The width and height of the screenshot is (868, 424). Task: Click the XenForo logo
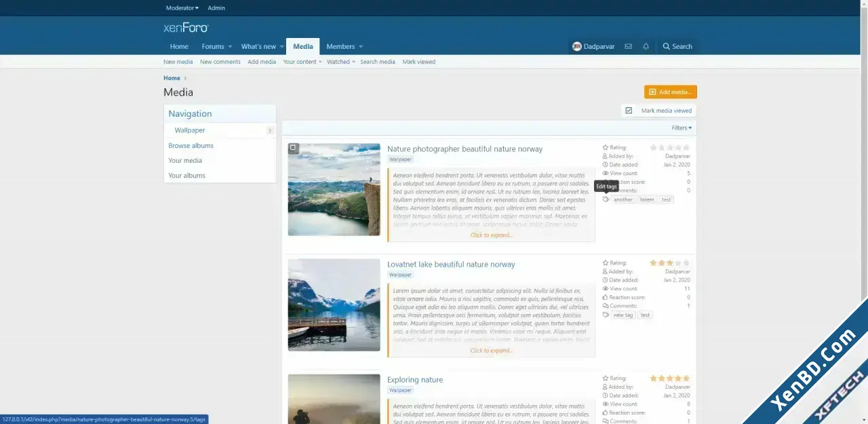tap(186, 28)
